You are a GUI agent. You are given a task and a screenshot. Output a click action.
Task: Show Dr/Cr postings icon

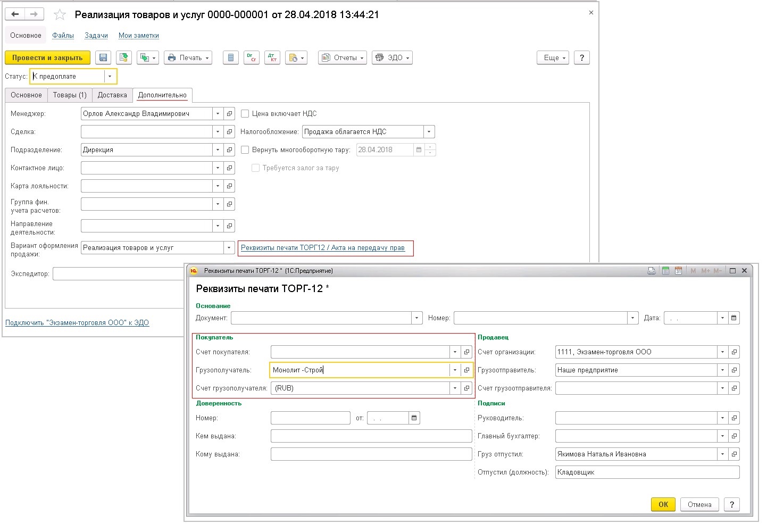(252, 57)
